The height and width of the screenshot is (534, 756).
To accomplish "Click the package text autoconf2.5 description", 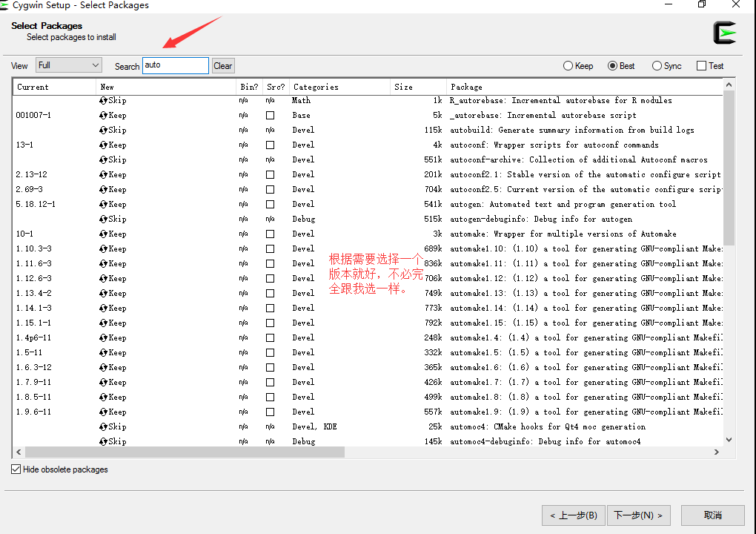I will pyautogui.click(x=586, y=190).
